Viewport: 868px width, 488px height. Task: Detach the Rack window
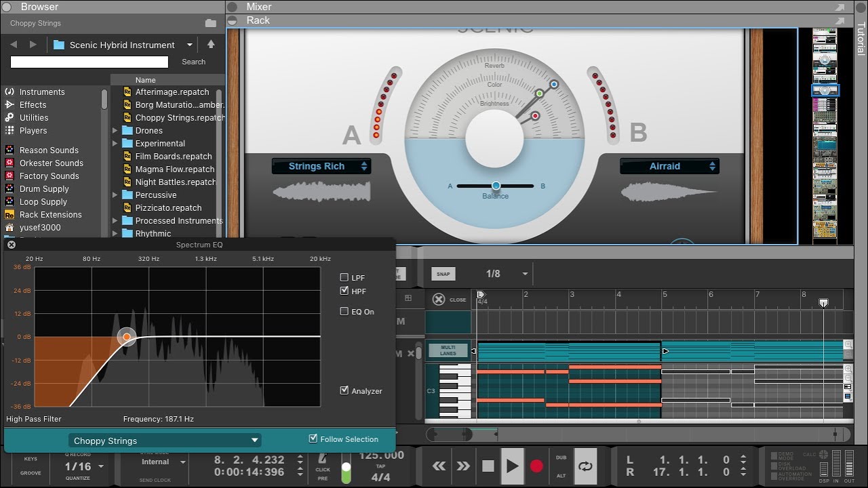(x=840, y=21)
